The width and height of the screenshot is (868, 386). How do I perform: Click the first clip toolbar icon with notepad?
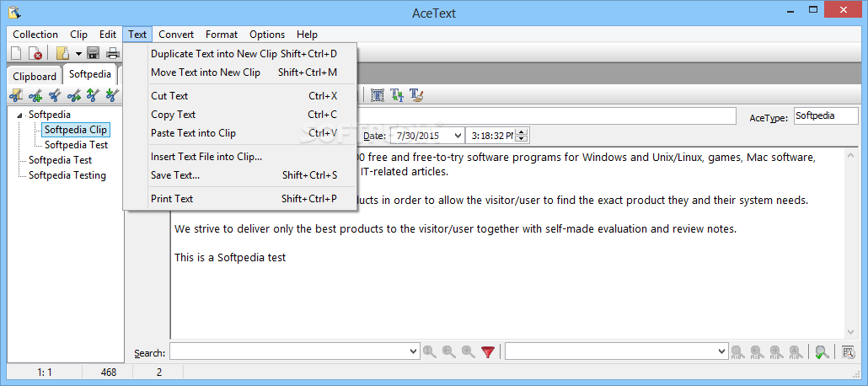point(16,95)
